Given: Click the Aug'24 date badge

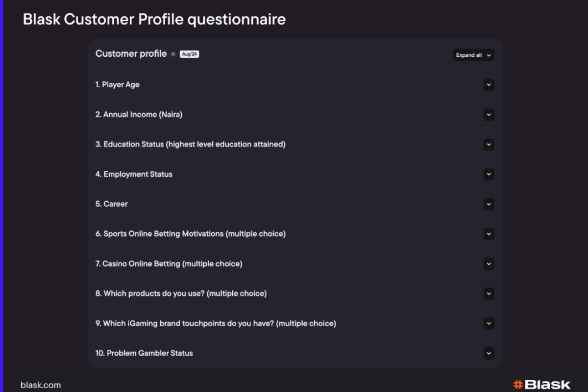Looking at the screenshot, I should pyautogui.click(x=189, y=54).
